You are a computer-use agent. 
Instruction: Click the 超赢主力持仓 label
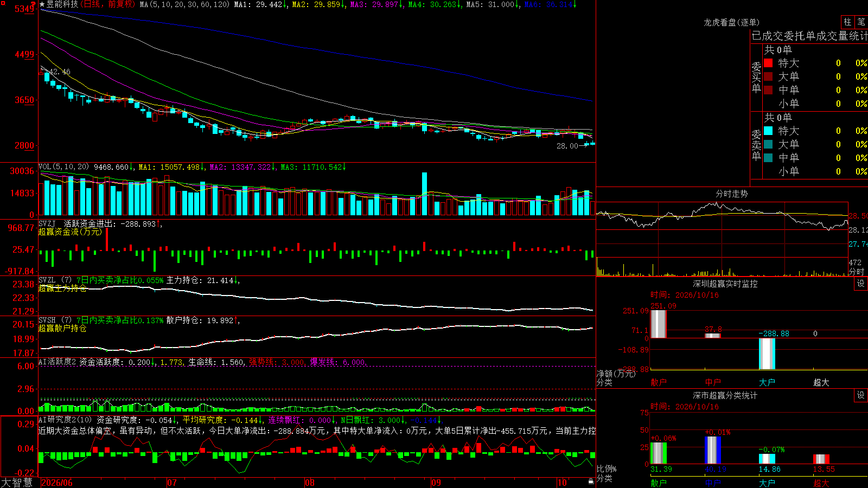pos(62,288)
